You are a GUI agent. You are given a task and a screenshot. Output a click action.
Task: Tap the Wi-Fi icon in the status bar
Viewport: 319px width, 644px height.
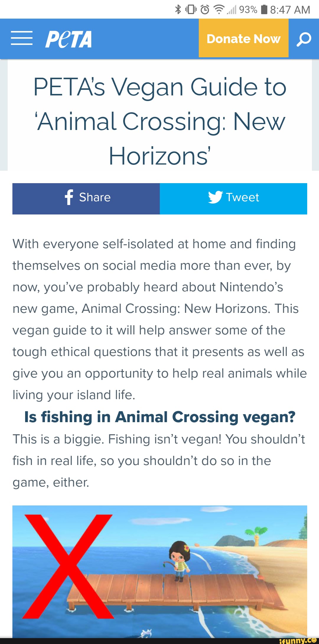click(219, 9)
